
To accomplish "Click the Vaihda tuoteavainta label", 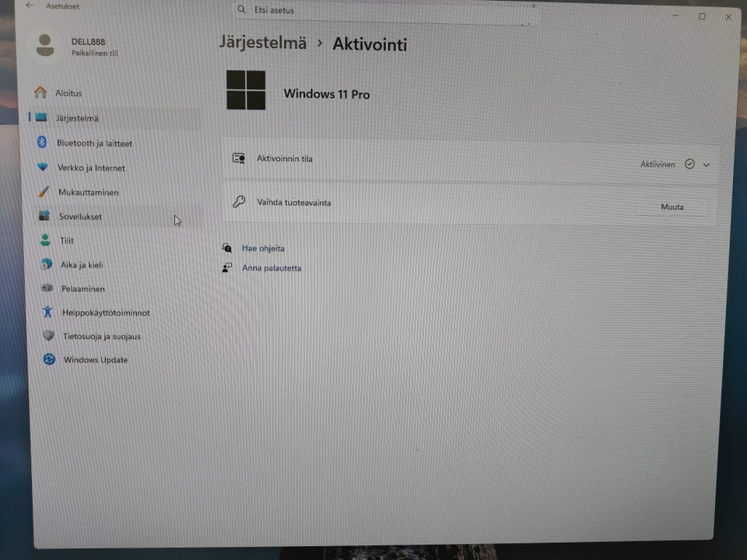I will click(293, 202).
